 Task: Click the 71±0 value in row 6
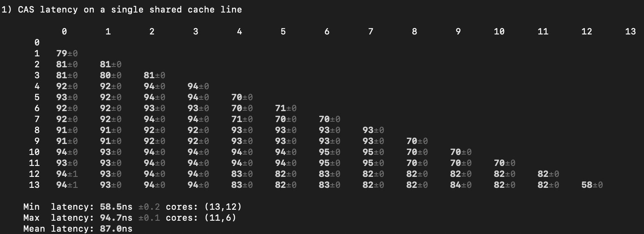click(286, 108)
